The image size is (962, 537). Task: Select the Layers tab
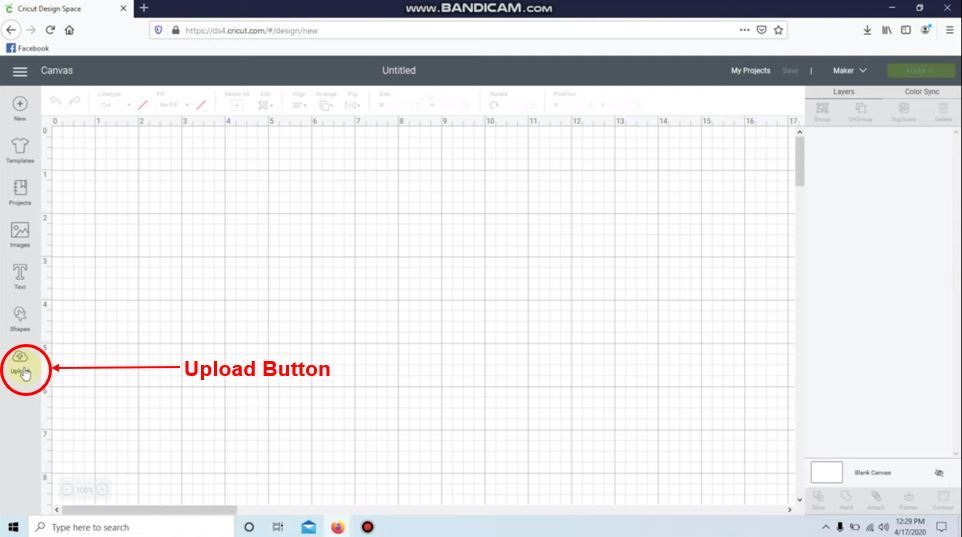click(844, 92)
